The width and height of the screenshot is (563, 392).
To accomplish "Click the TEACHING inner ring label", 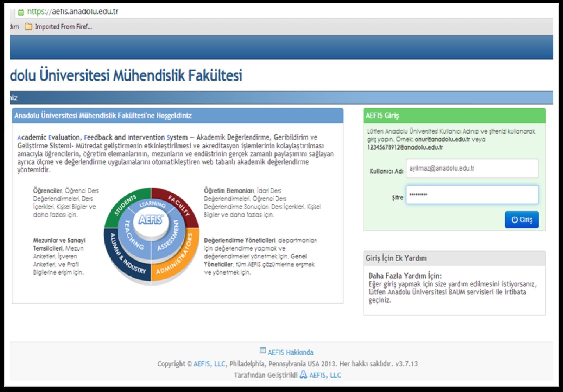I will coord(134,235).
